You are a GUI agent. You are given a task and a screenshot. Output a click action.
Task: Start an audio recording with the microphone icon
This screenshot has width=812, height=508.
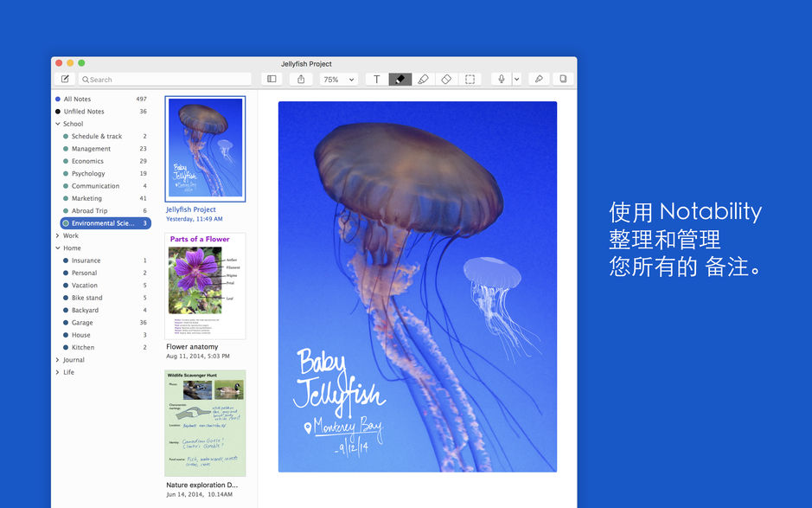point(501,79)
